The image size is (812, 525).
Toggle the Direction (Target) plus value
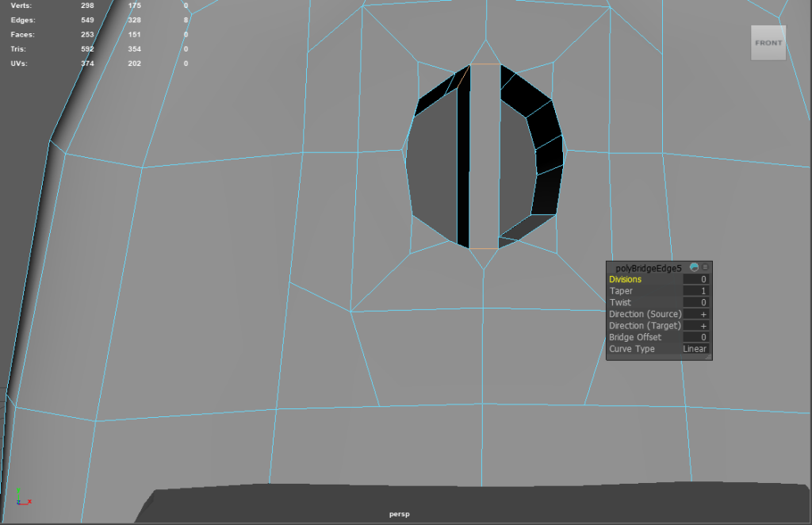click(x=695, y=326)
